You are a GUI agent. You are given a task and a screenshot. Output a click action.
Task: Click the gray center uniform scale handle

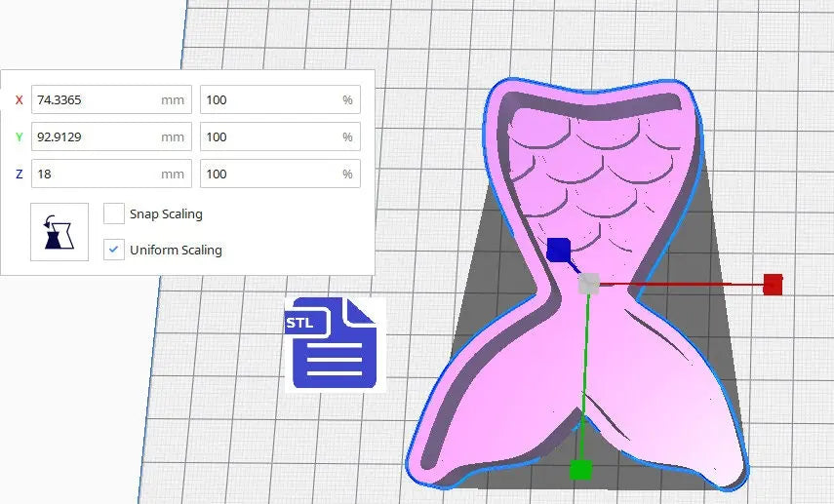click(588, 284)
